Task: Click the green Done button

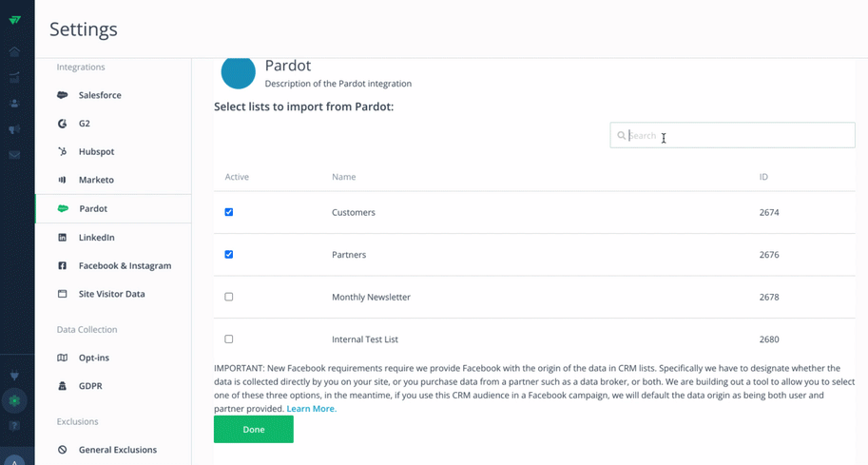Action: tap(254, 429)
